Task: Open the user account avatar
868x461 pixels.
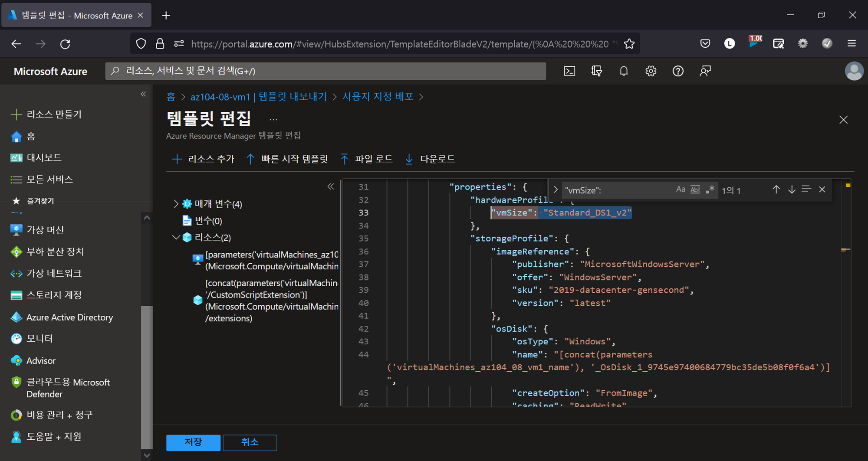Action: click(x=854, y=71)
